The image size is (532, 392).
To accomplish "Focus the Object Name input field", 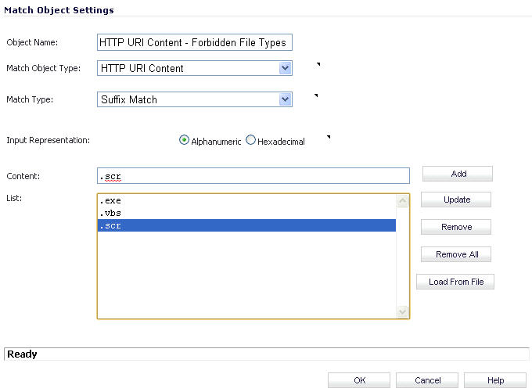I will 194,42.
